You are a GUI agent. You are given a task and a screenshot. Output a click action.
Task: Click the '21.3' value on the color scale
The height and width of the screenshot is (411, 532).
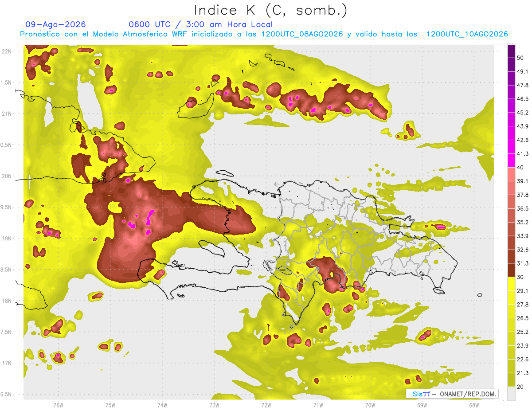point(523,373)
